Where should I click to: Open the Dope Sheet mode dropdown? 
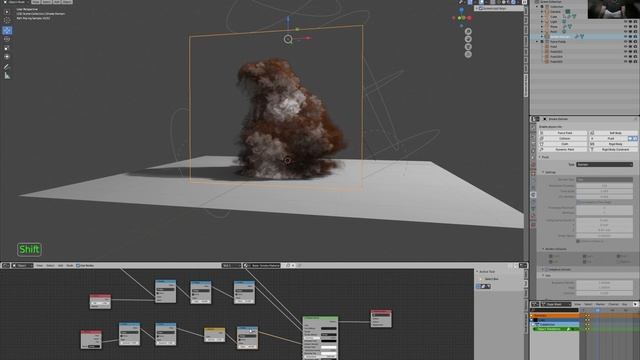click(557, 304)
